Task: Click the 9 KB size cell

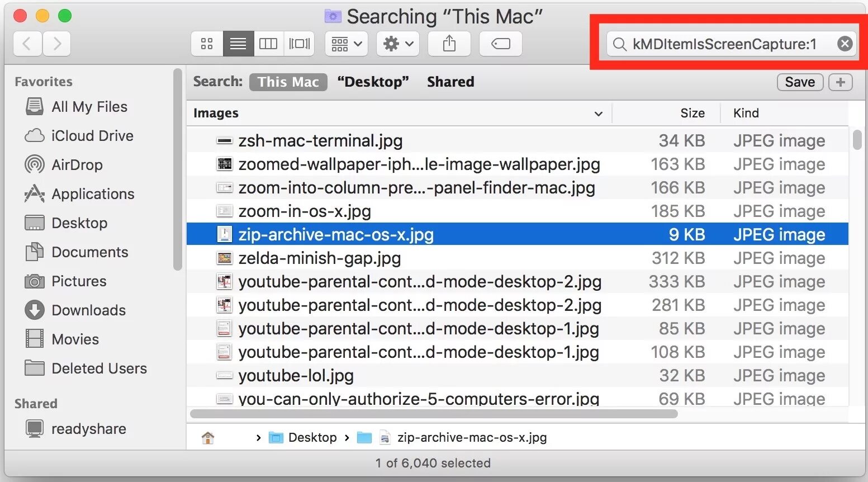Action: pyautogui.click(x=687, y=234)
